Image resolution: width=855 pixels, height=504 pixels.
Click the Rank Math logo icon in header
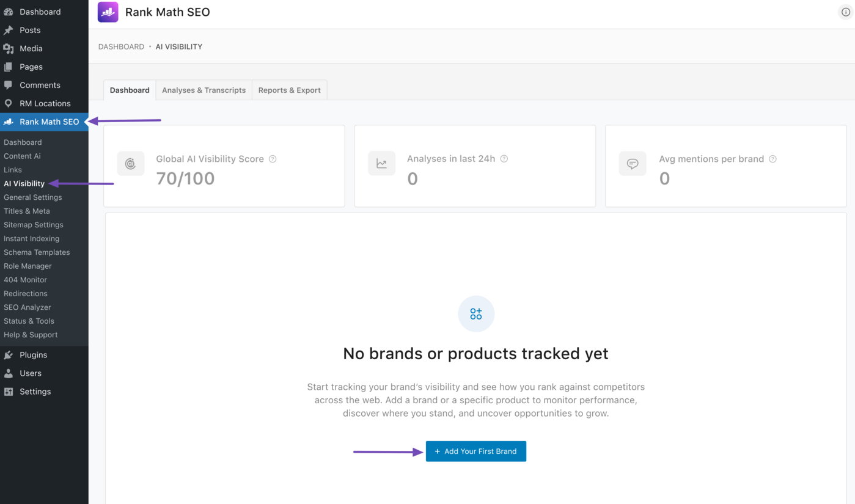click(x=108, y=12)
